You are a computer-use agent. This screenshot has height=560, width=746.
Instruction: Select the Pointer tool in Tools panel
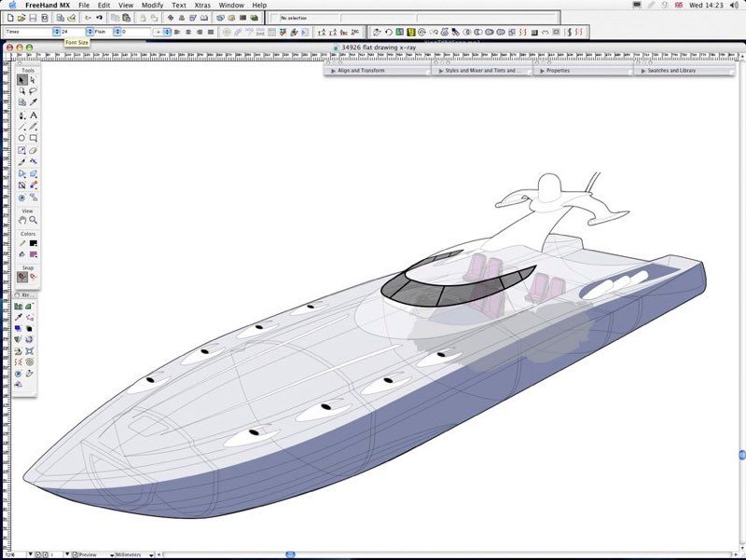pos(22,80)
